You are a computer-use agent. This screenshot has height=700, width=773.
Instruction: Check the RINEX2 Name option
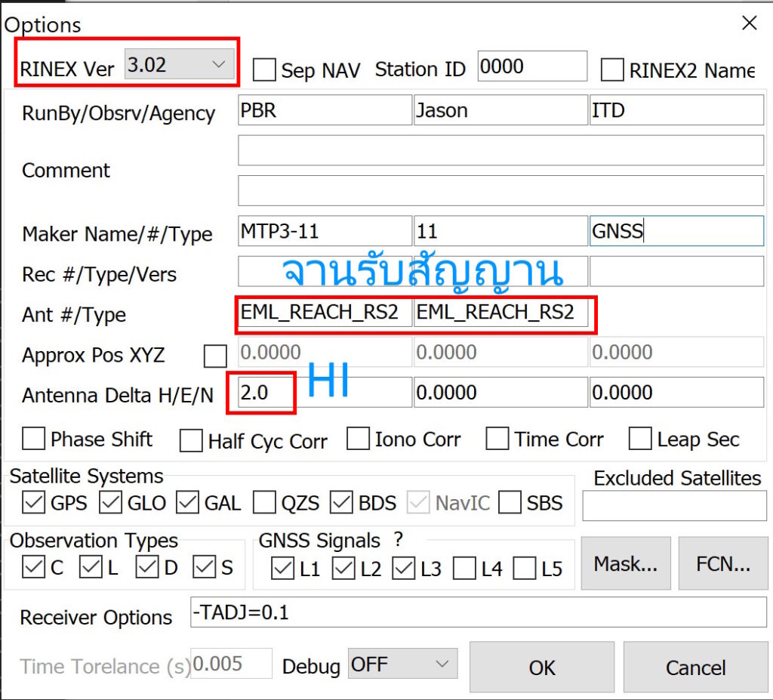(x=611, y=69)
